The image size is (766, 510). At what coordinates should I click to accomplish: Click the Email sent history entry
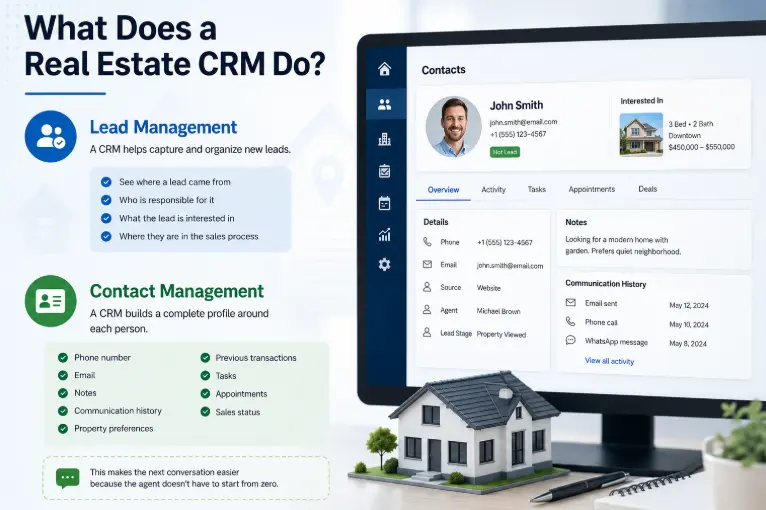[x=601, y=303]
